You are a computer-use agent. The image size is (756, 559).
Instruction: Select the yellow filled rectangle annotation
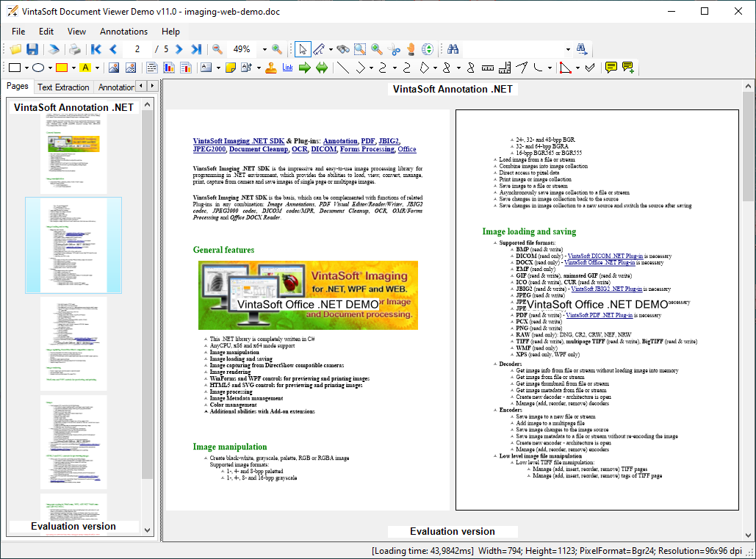click(62, 68)
